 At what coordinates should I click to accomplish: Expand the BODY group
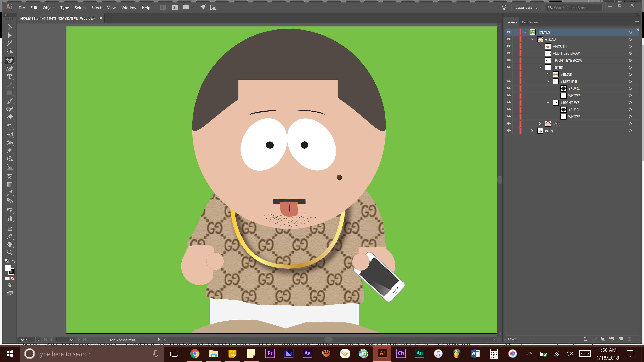click(x=532, y=131)
